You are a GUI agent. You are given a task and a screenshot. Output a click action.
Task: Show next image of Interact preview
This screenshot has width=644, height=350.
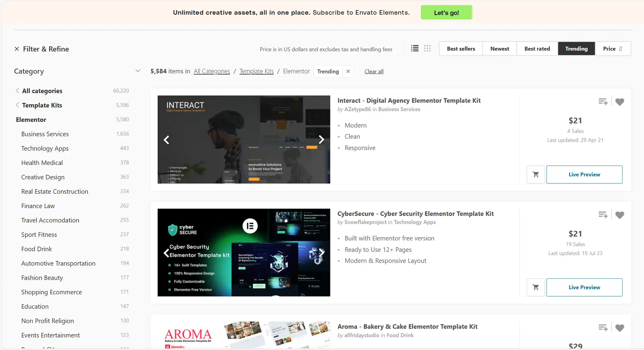tap(321, 139)
